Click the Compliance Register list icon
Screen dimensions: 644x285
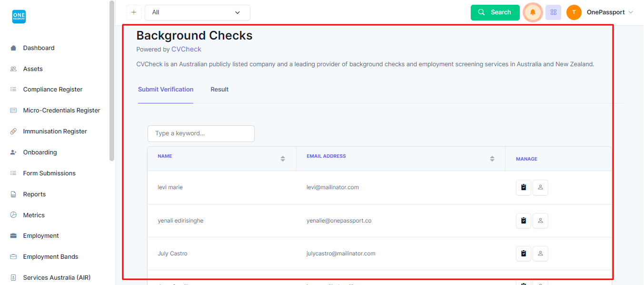(13, 90)
